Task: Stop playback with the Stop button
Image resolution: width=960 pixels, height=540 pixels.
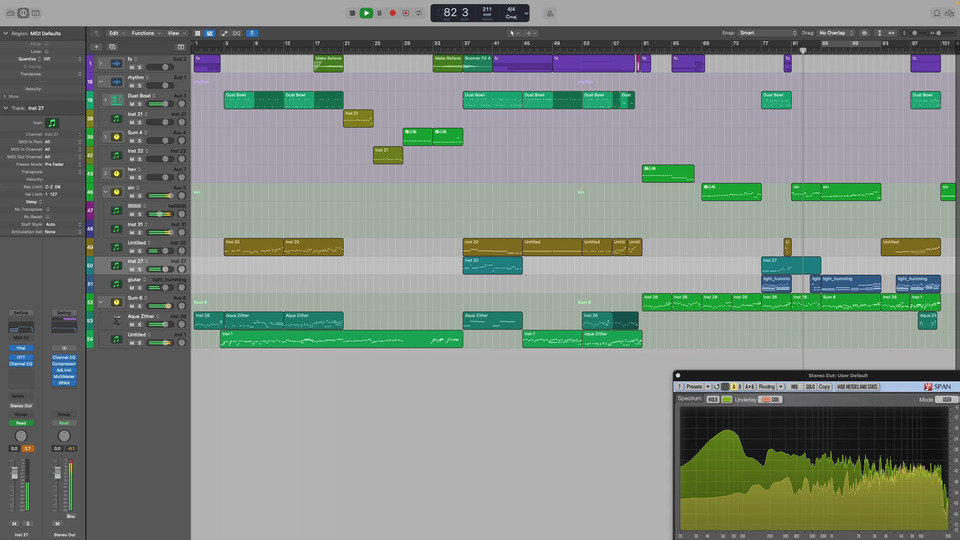Action: 352,13
